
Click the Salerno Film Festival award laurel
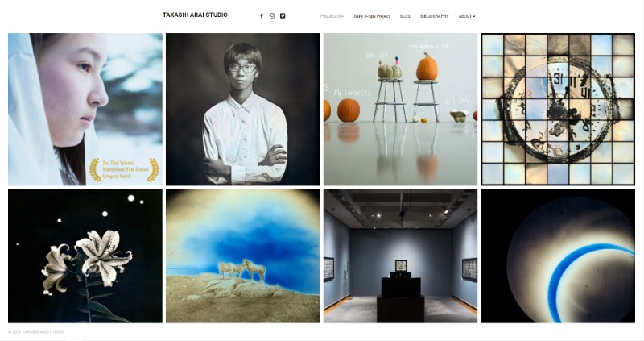tap(125, 169)
